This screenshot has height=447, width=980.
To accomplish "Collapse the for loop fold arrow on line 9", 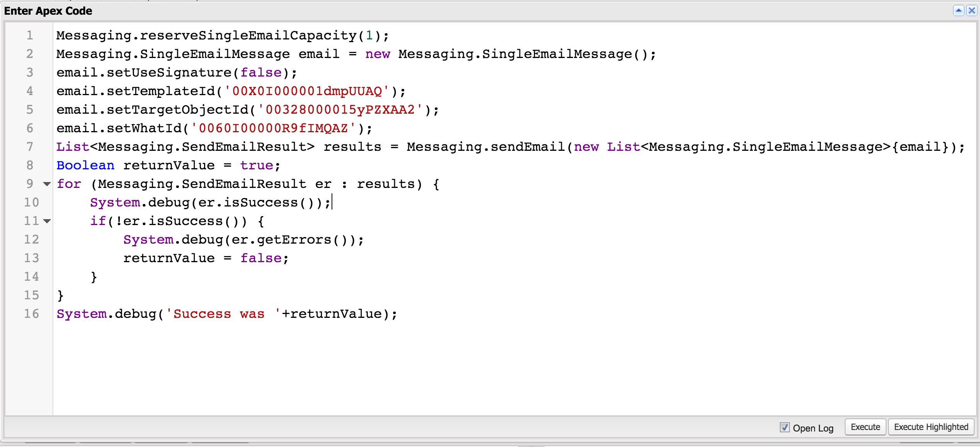I will coord(47,184).
